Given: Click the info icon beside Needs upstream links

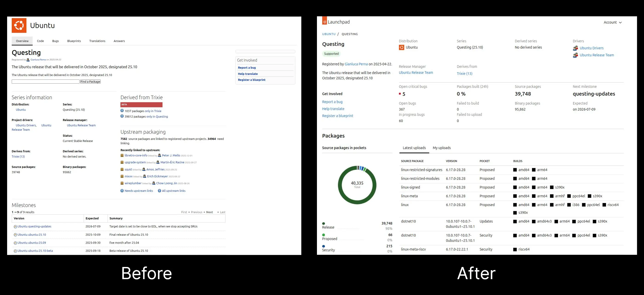Looking at the screenshot, I should pyautogui.click(x=122, y=191).
